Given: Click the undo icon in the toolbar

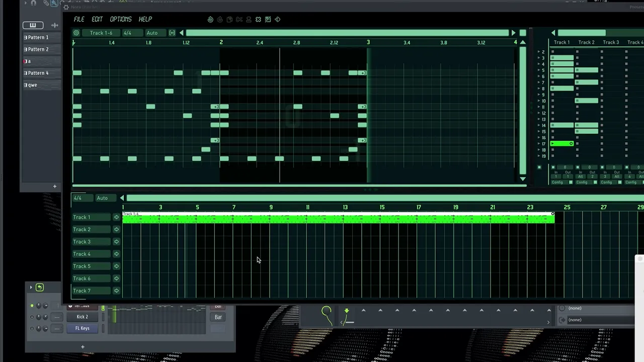Looking at the screenshot, I should pyautogui.click(x=210, y=20).
